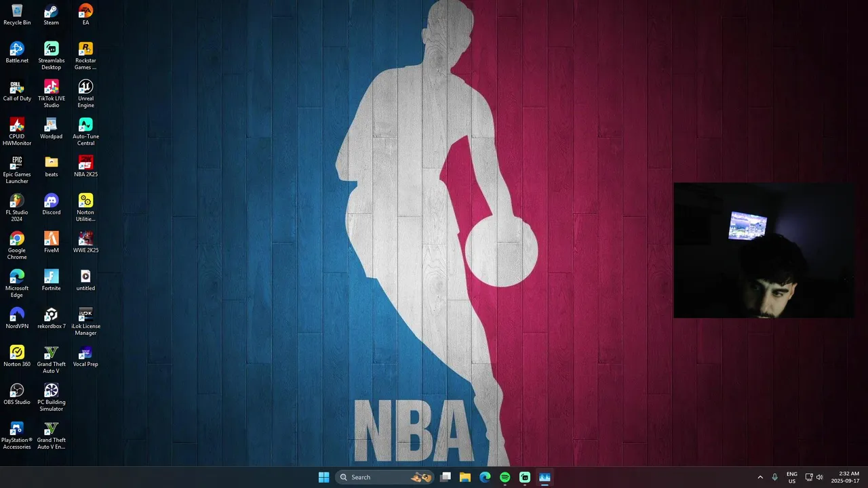
Task: Select the Vocal Prep desktop icon
Action: pos(85,357)
